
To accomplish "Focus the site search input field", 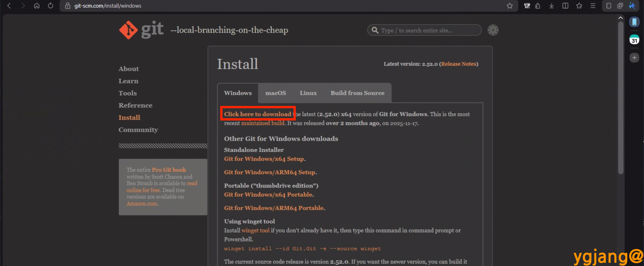I will pos(424,30).
